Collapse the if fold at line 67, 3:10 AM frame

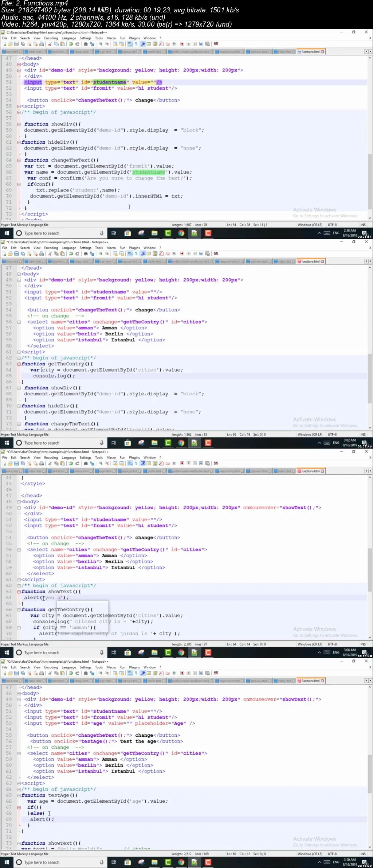tap(19, 807)
